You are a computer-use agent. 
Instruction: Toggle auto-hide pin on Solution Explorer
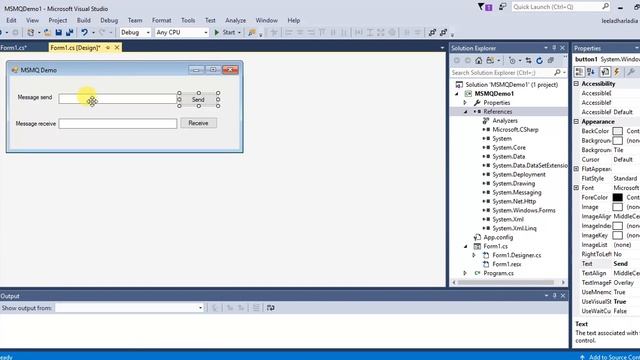[554, 48]
